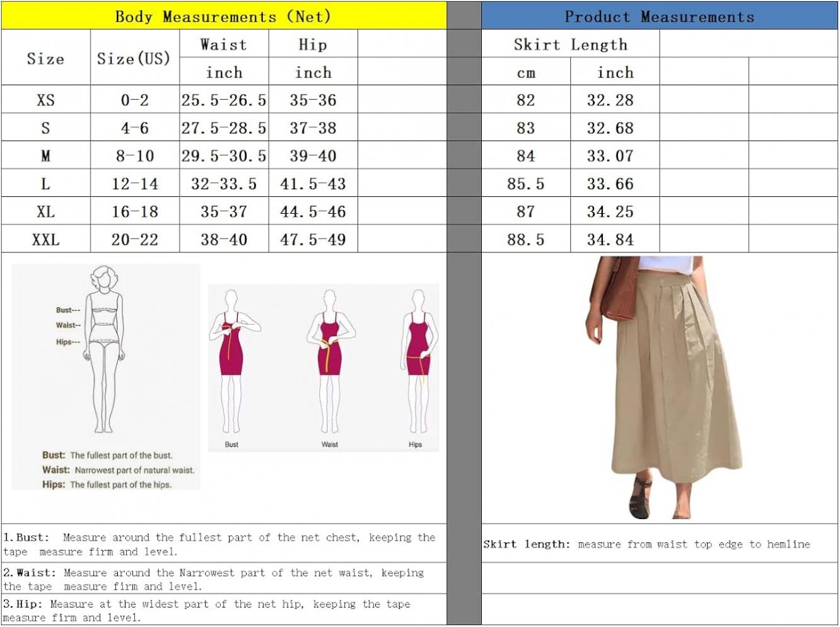The width and height of the screenshot is (840, 627).
Task: Click skirt length 33.66 inch cell
Action: click(x=615, y=184)
